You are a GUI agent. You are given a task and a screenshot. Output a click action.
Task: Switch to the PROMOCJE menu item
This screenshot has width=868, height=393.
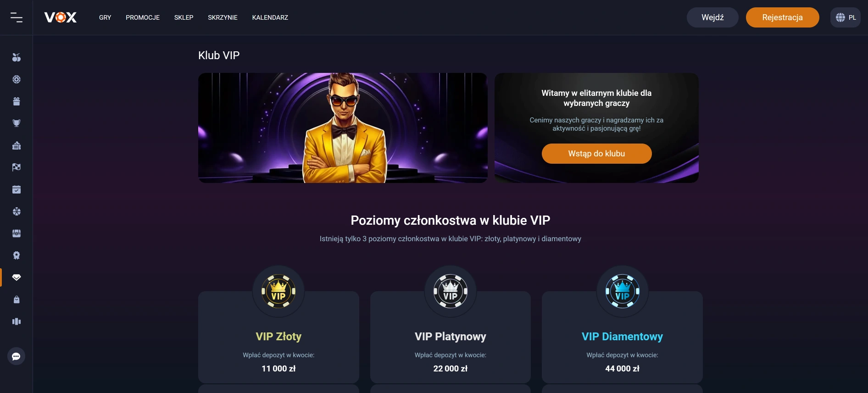143,17
